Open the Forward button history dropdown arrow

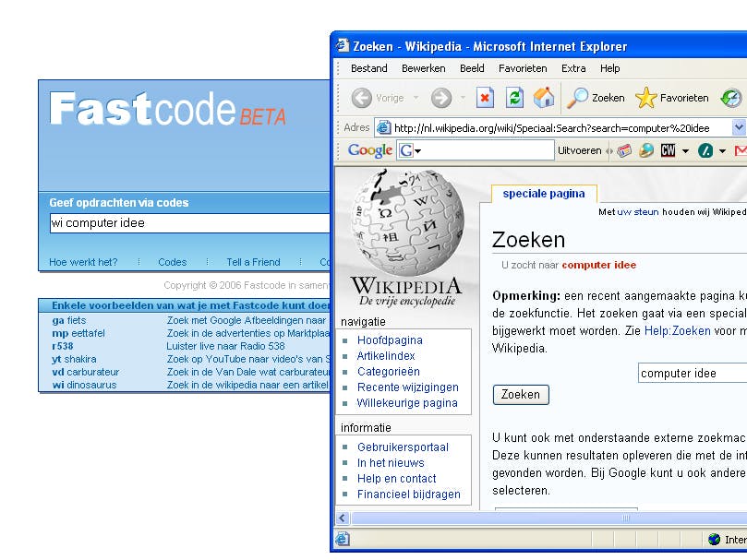click(x=463, y=98)
